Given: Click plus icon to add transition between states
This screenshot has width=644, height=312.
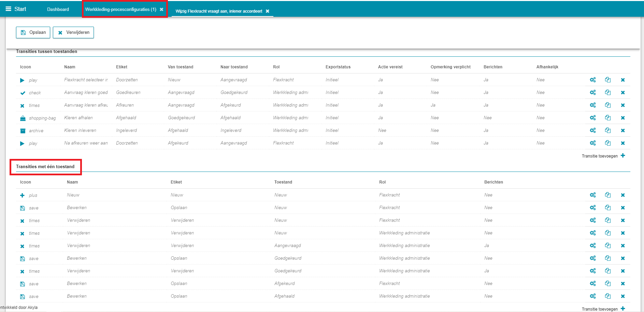Looking at the screenshot, I should coord(623,156).
